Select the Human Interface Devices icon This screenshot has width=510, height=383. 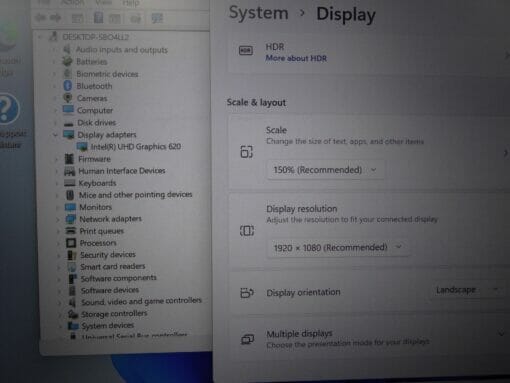69,171
